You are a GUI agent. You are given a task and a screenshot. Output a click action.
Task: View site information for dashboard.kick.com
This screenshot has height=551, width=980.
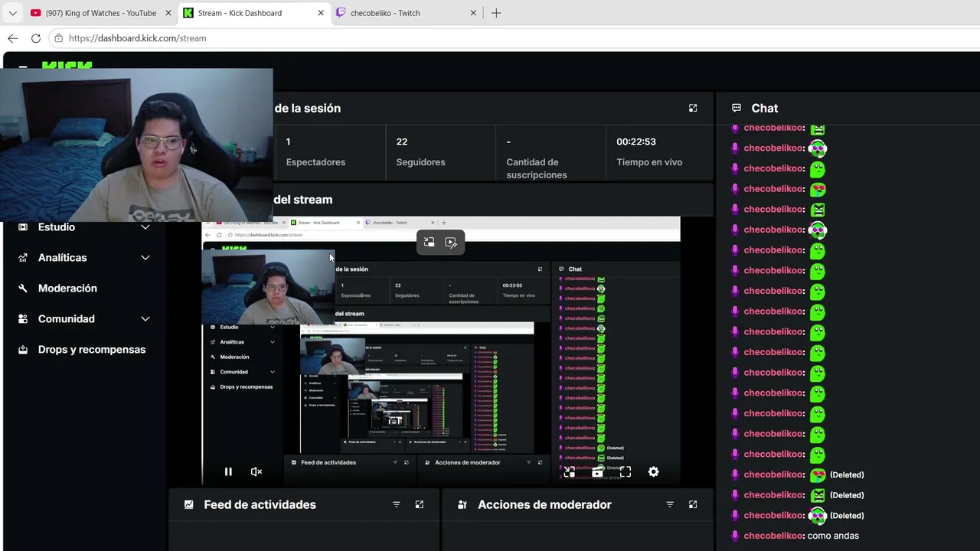tap(59, 38)
